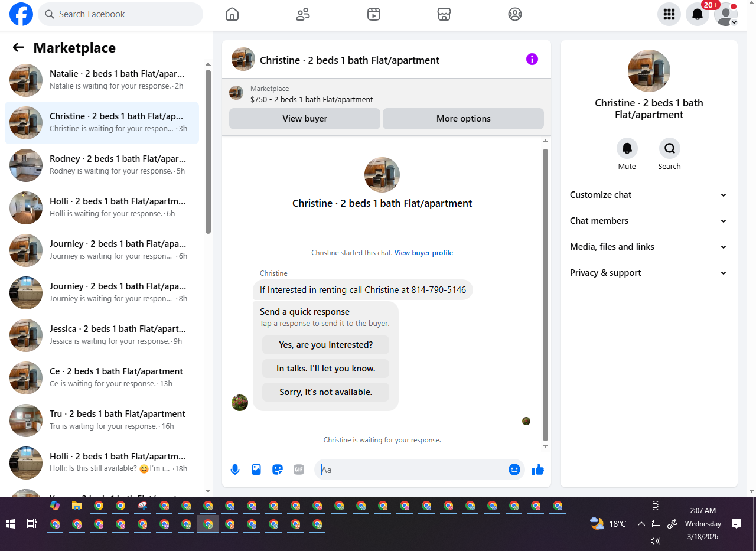This screenshot has height=551, width=756.
Task: Click Christine's message with phone number 814-790-5146
Action: click(x=363, y=290)
